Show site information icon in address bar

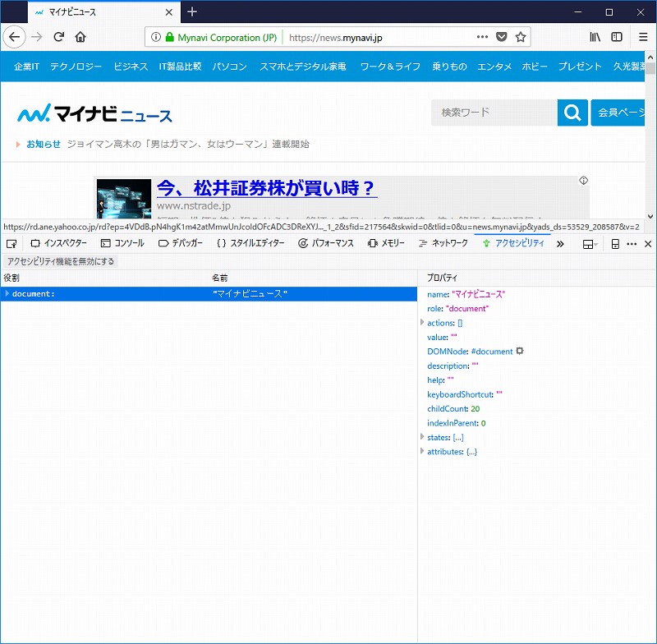[156, 37]
